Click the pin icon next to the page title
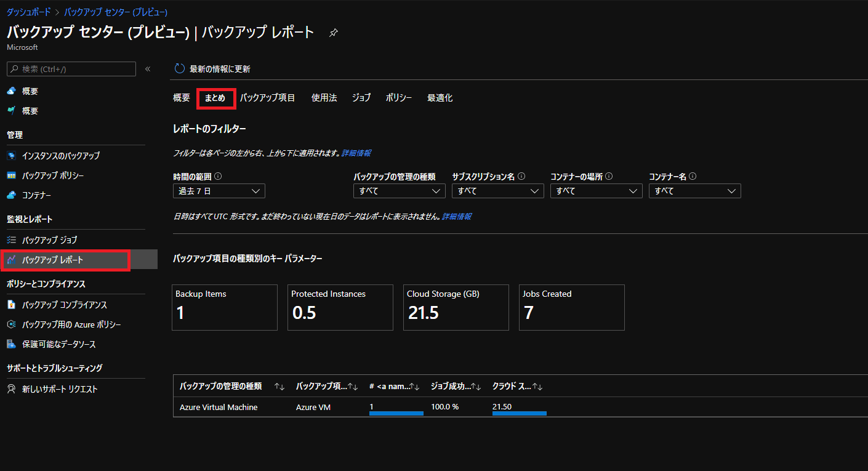This screenshot has width=868, height=471. tap(333, 33)
